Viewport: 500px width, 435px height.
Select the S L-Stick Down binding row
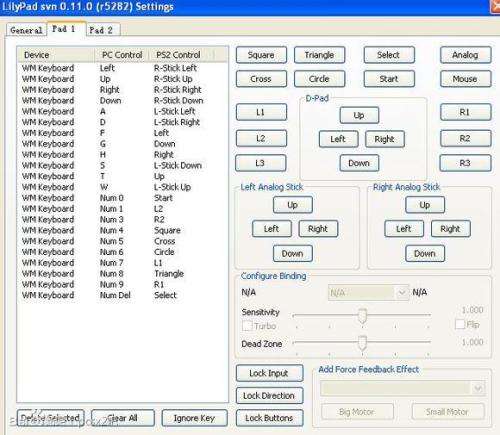coord(123,165)
